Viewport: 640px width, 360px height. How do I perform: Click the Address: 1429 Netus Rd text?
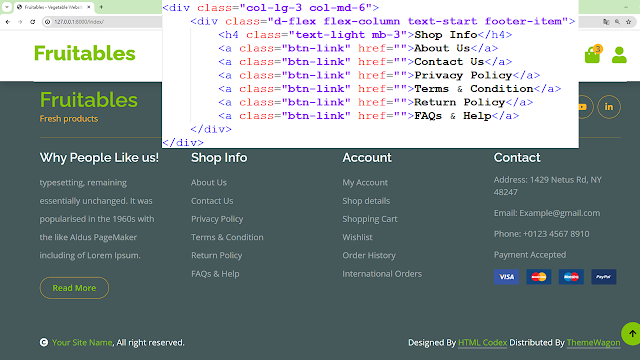click(548, 186)
